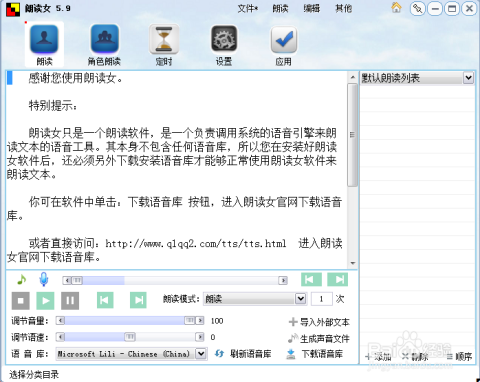Click the blue microphone icon
Image resolution: width=480 pixels, height=382 pixels.
(44, 279)
